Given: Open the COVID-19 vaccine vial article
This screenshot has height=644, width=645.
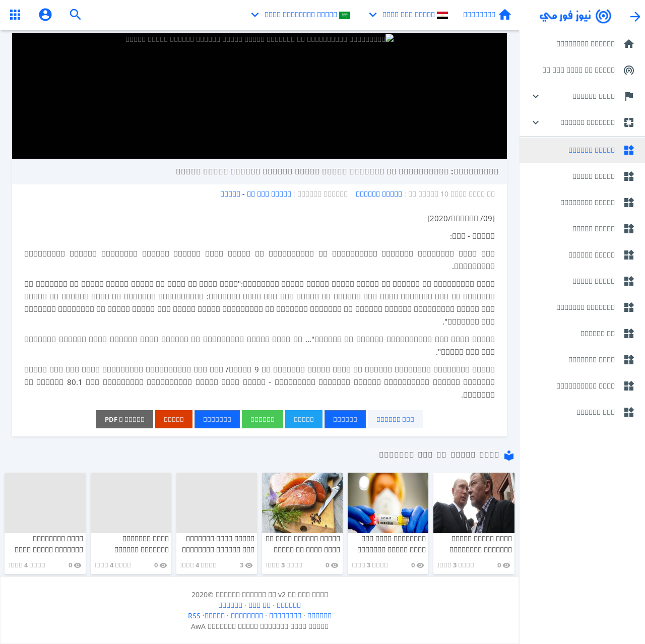Looking at the screenshot, I should click(388, 503).
